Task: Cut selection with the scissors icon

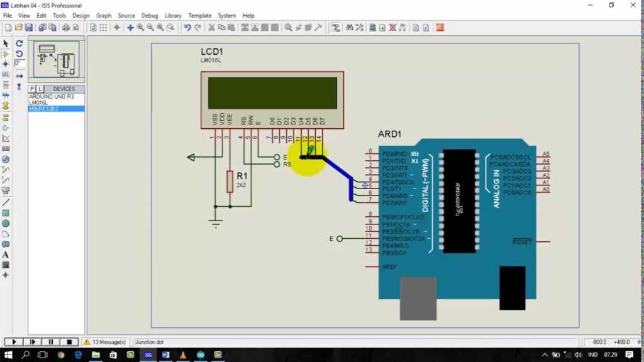Action: click(x=211, y=28)
